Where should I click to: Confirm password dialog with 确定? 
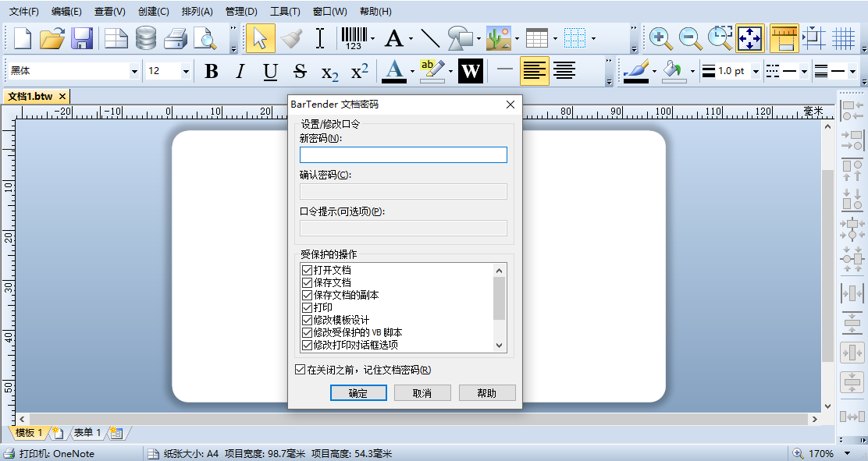coord(358,393)
